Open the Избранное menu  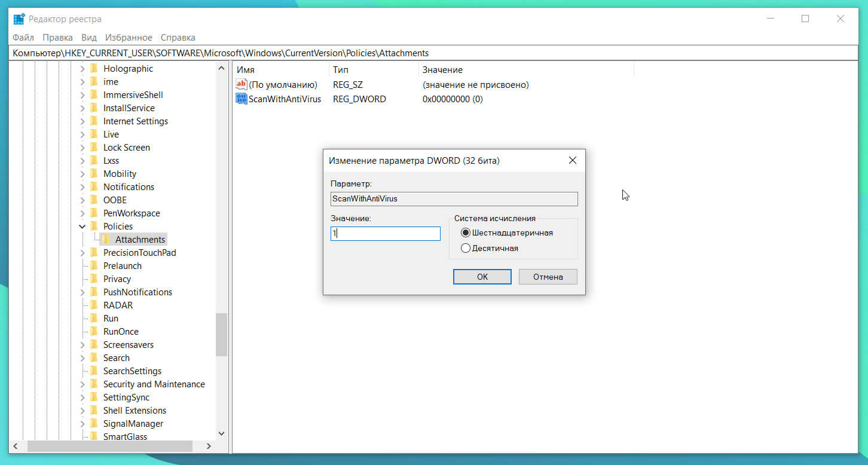[x=129, y=37]
